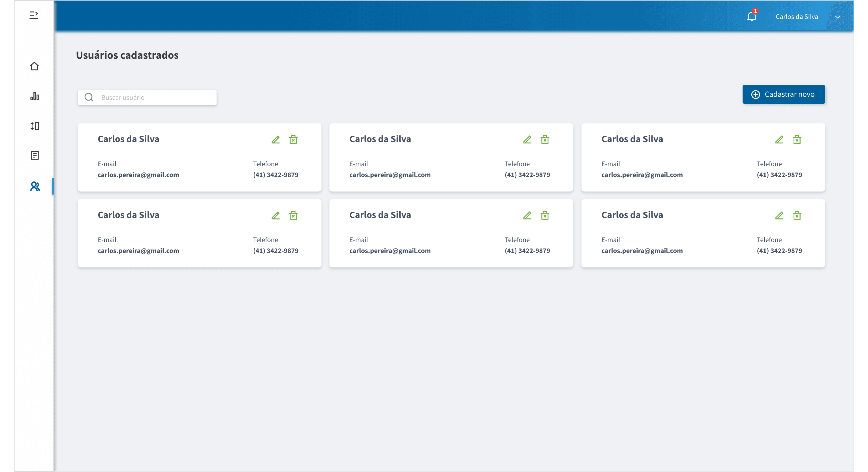Screen dimensions: 868x472
Task: Focus the Buscar usuário search field
Action: point(155,97)
